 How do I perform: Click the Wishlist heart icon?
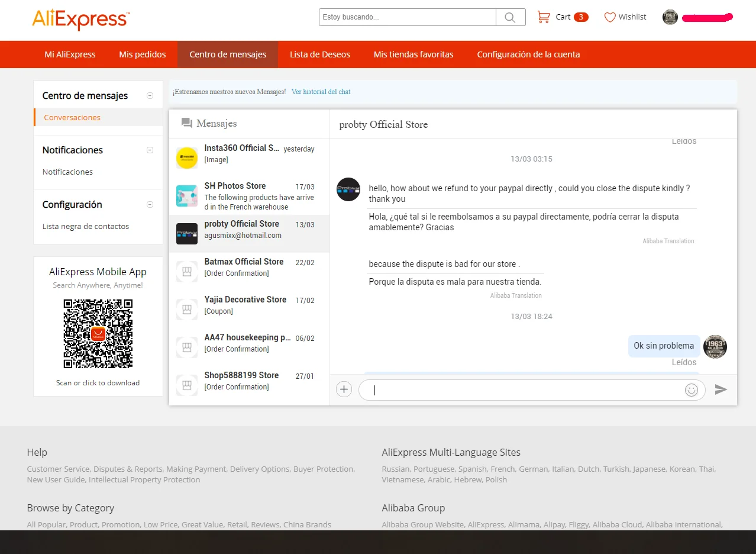(x=610, y=17)
